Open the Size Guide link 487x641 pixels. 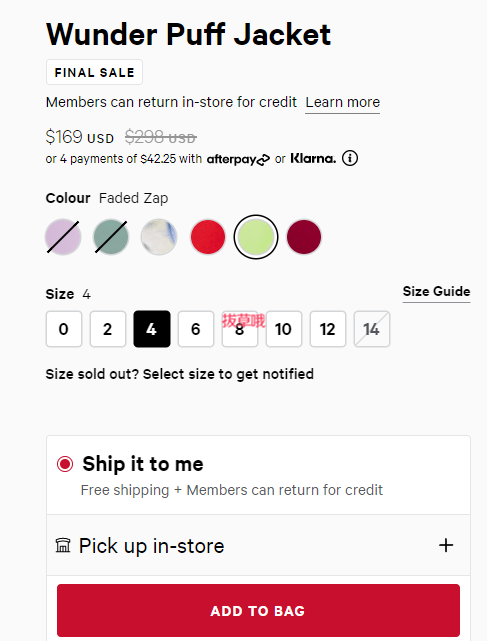pos(436,291)
